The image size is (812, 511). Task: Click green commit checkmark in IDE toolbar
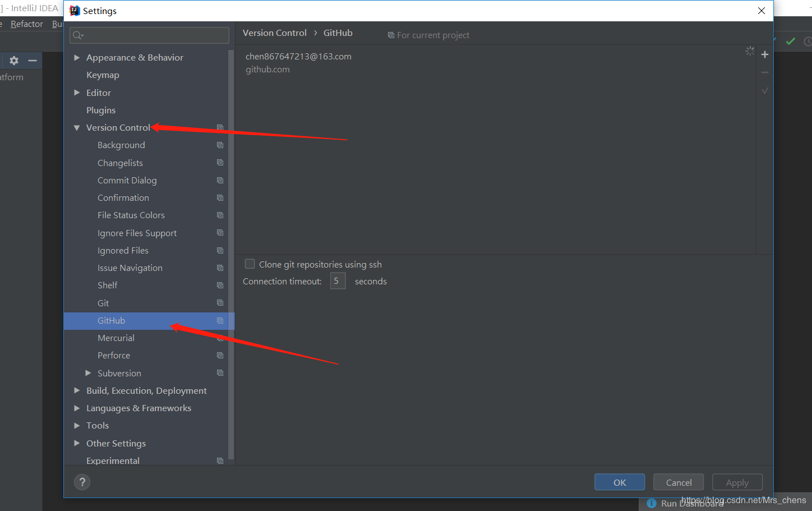(791, 41)
